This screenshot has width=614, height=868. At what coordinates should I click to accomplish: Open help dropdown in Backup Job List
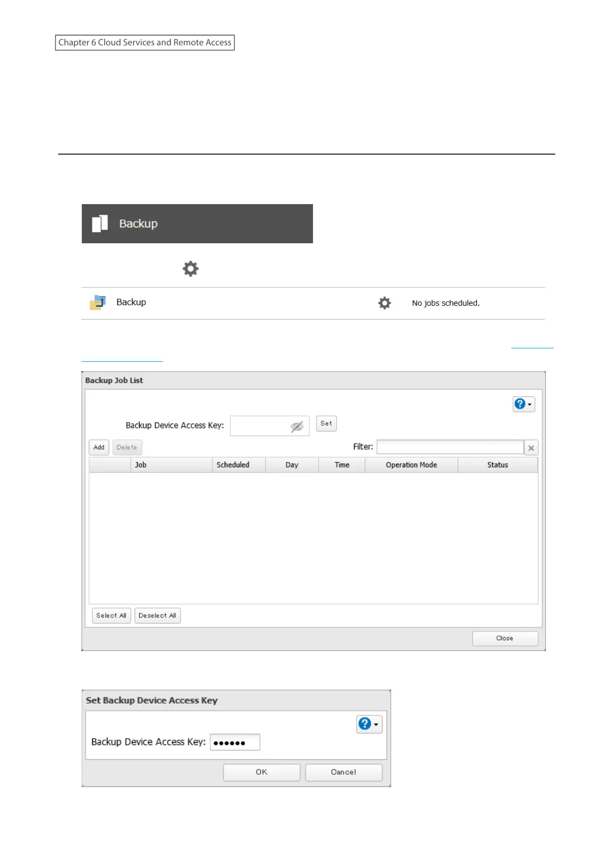pyautogui.click(x=523, y=404)
